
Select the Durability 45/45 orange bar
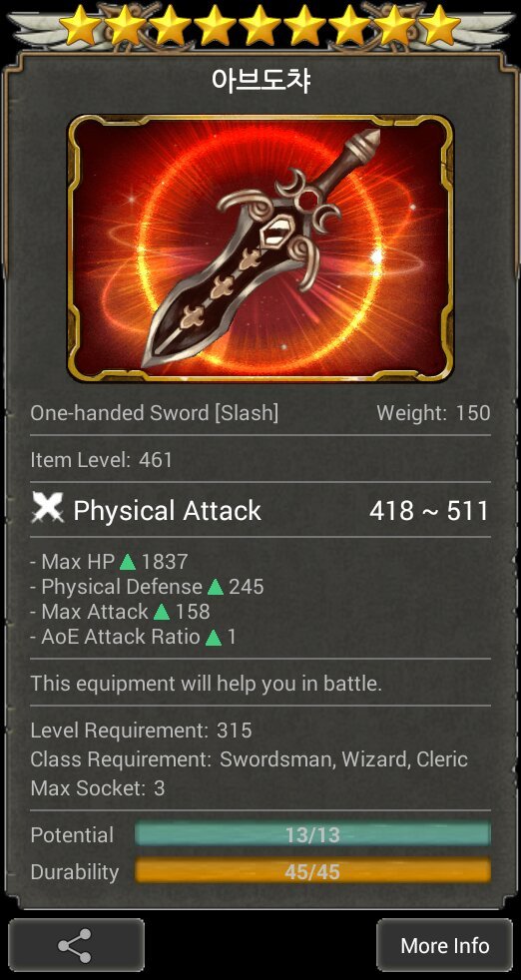(x=312, y=871)
